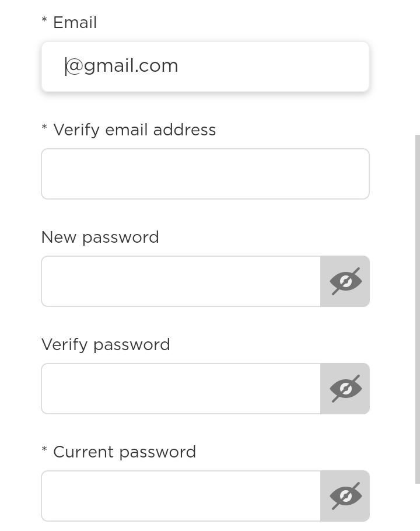Click the New password label
This screenshot has height=531, width=420.
100,237
